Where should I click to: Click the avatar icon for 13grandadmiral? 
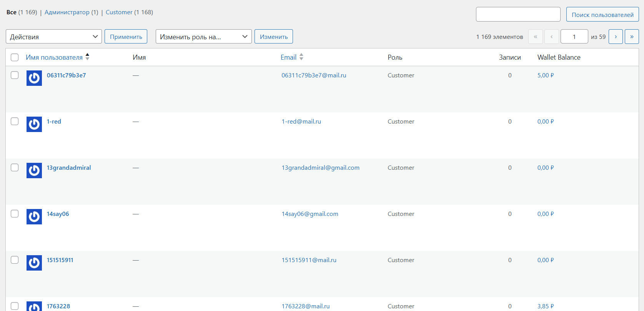pyautogui.click(x=34, y=171)
